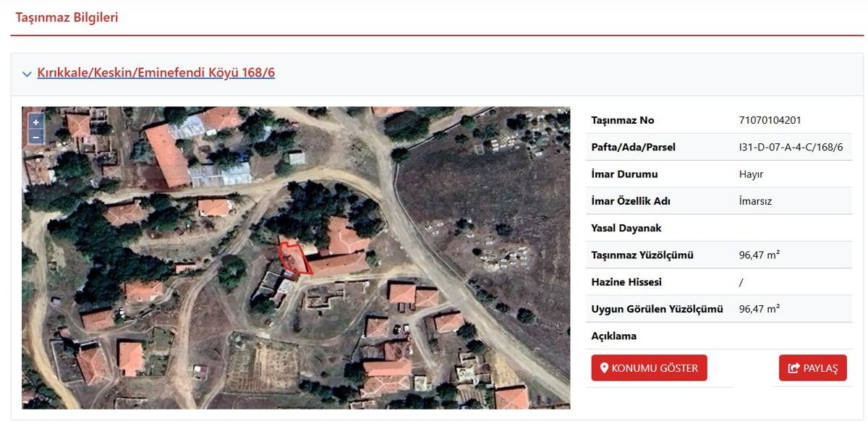This screenshot has height=429, width=868.
Task: Select the red outlined parcel on map
Action: click(293, 258)
